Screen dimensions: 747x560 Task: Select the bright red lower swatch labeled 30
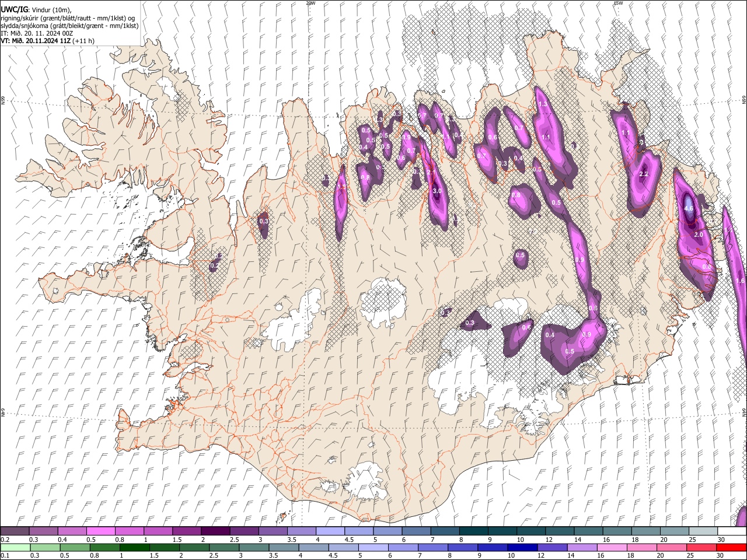731,547
